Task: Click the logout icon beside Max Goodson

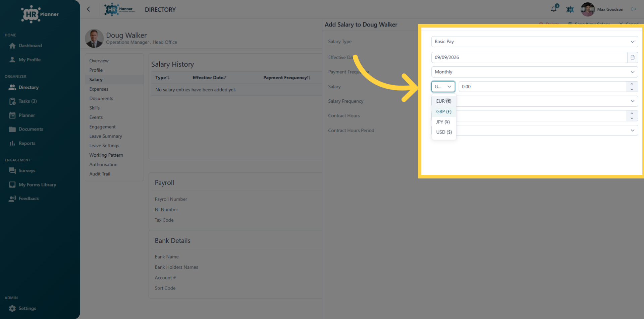Action: coord(634,9)
